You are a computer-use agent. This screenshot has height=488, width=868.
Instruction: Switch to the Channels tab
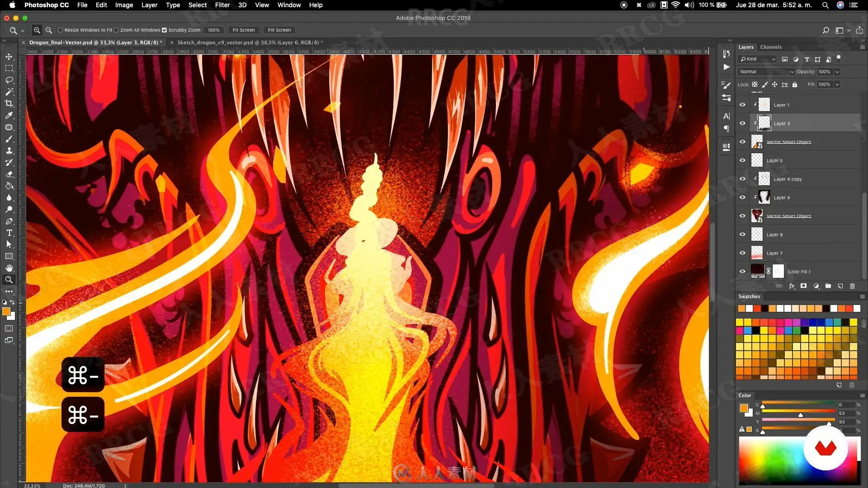pos(770,47)
